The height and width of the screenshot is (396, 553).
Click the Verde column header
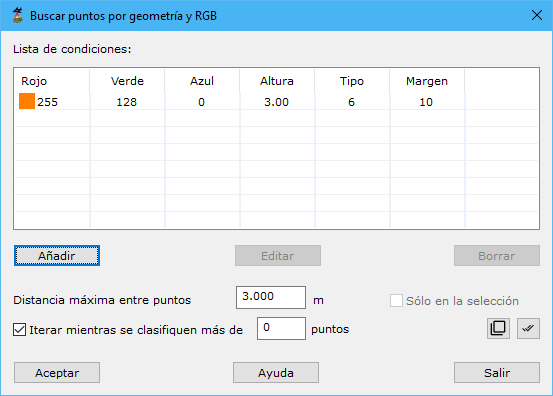pos(127,81)
